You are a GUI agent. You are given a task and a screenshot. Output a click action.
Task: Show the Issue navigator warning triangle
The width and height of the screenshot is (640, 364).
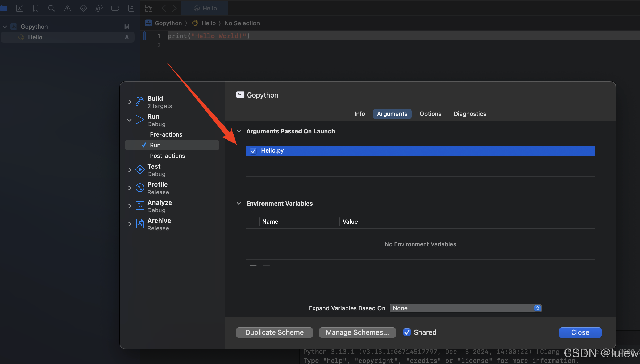(x=67, y=8)
